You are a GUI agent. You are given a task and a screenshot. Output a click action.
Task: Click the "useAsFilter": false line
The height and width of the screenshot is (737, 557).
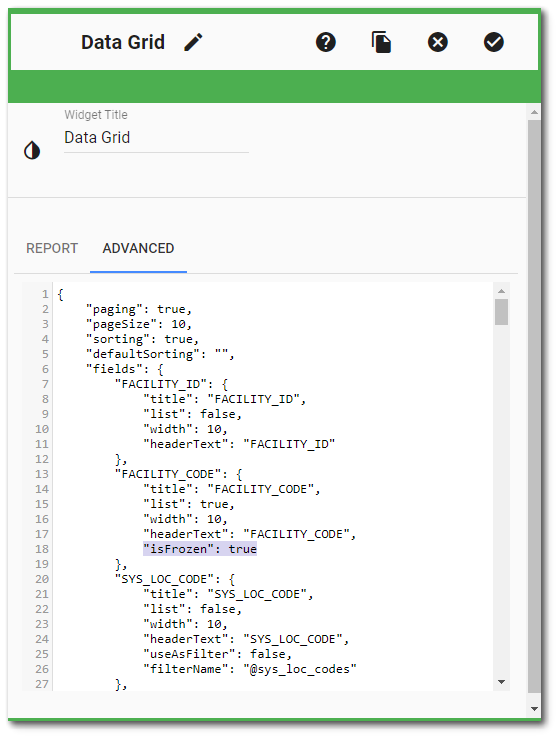click(x=217, y=654)
